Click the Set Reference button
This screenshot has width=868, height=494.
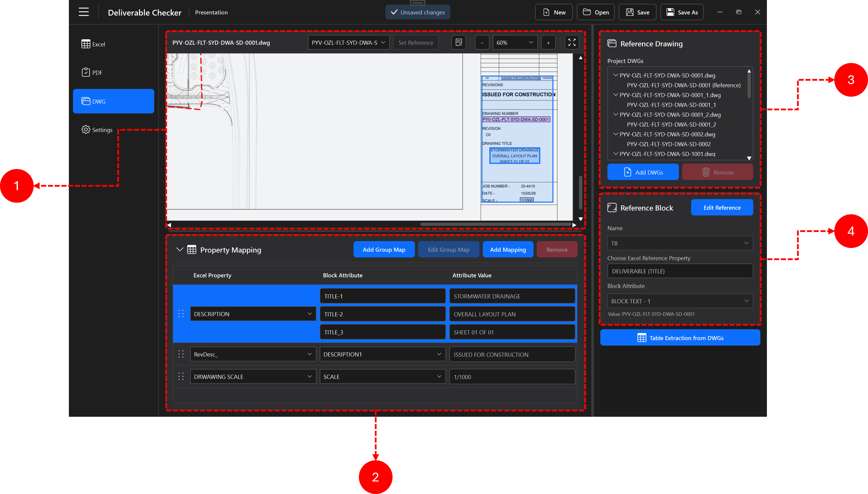[415, 42]
